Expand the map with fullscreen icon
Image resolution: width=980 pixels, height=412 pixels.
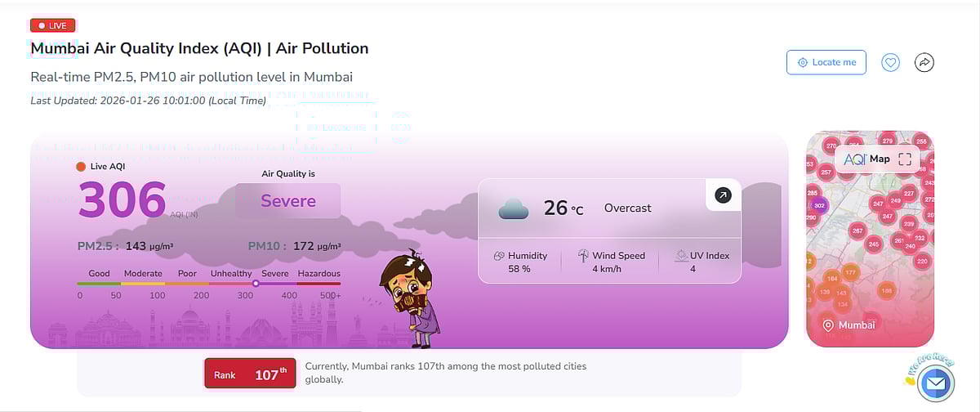(904, 159)
